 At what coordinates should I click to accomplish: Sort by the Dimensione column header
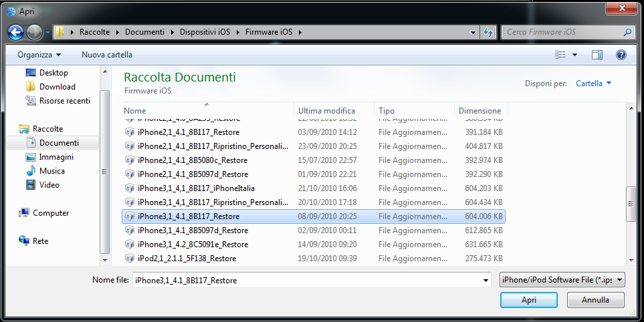(481, 111)
